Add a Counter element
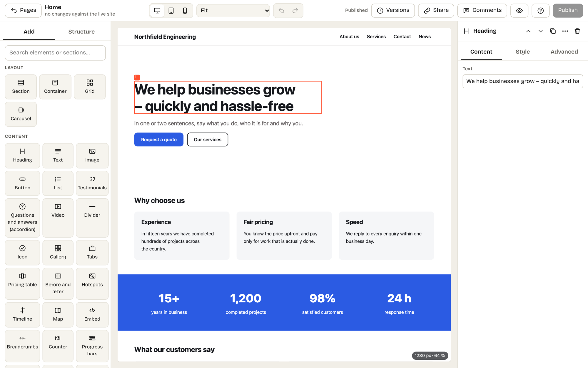 [58, 346]
